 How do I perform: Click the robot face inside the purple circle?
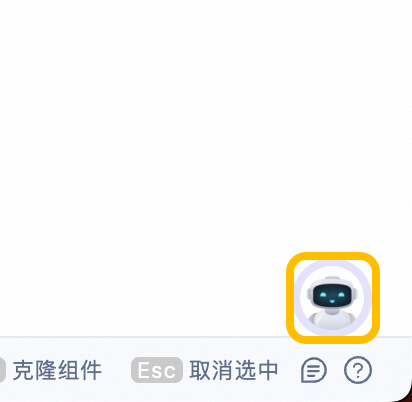332,296
